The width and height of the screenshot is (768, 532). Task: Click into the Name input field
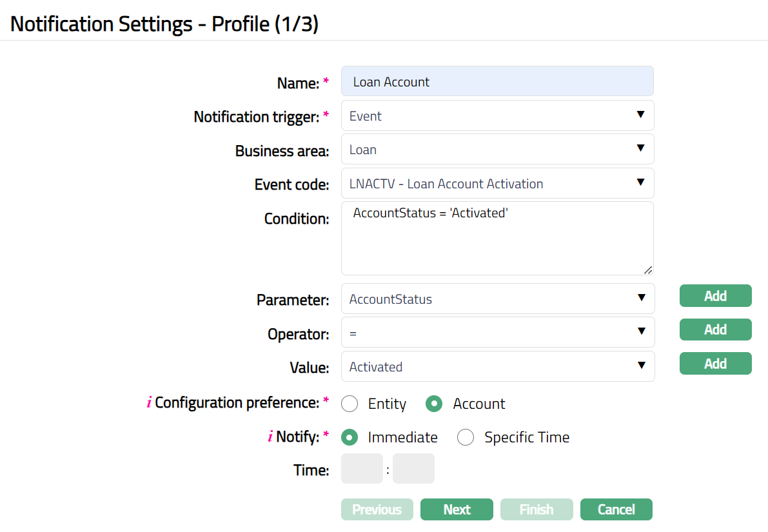497,82
